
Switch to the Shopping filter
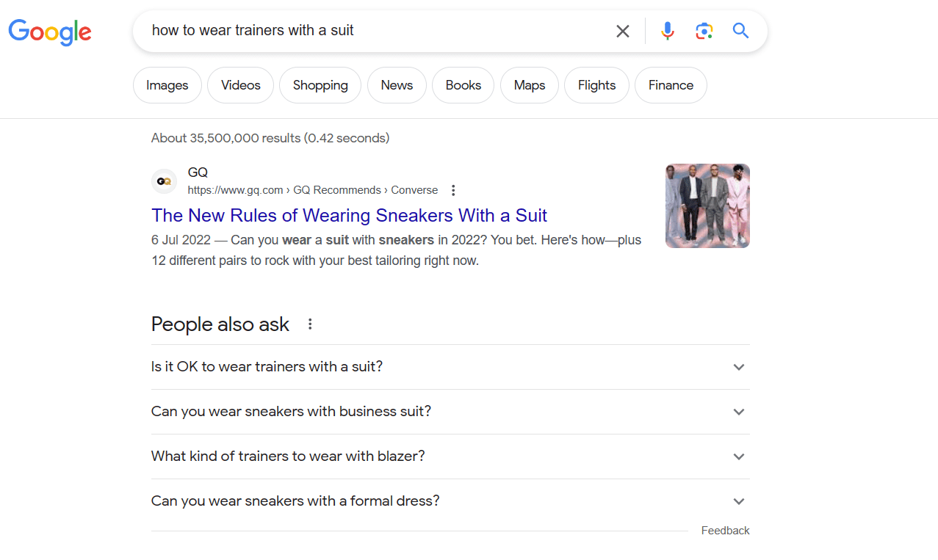320,85
